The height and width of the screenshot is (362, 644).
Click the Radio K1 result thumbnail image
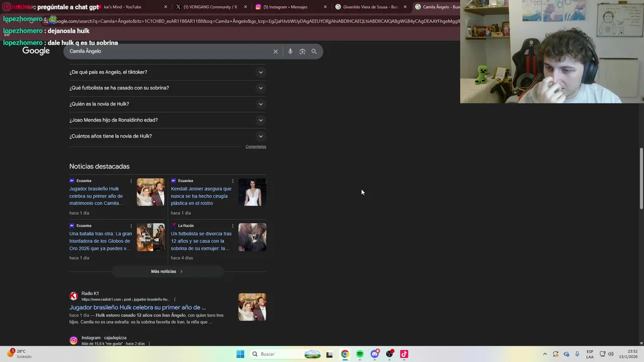tap(252, 307)
